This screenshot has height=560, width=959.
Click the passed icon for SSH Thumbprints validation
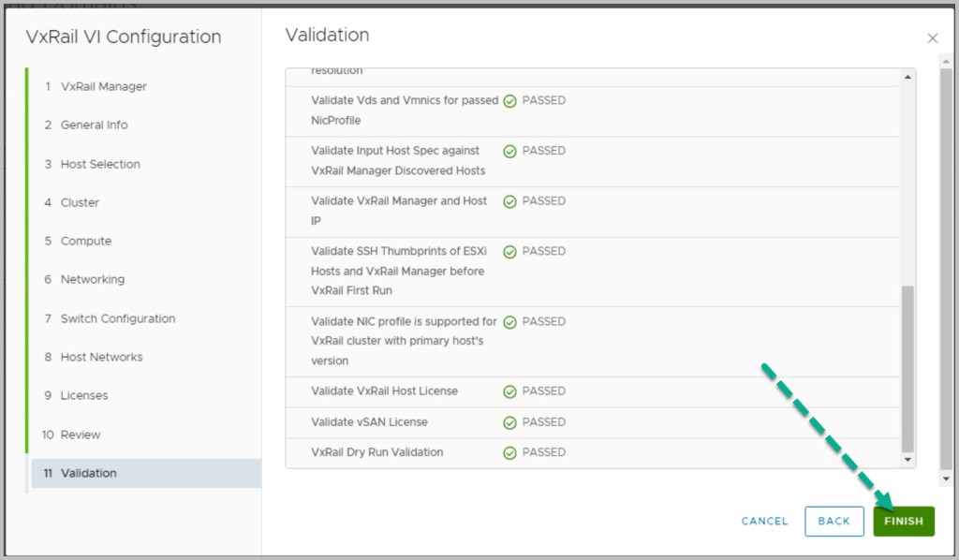[509, 252]
